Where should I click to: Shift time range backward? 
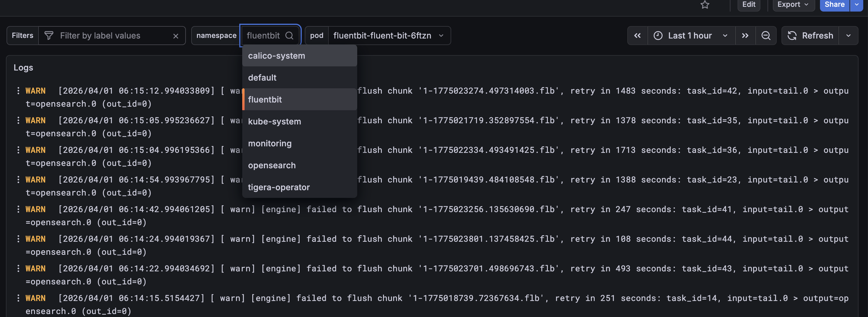[637, 36]
